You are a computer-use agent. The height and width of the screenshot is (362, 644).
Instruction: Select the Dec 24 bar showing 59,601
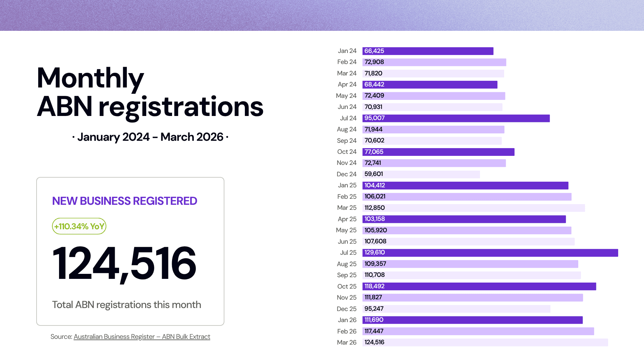click(x=421, y=174)
